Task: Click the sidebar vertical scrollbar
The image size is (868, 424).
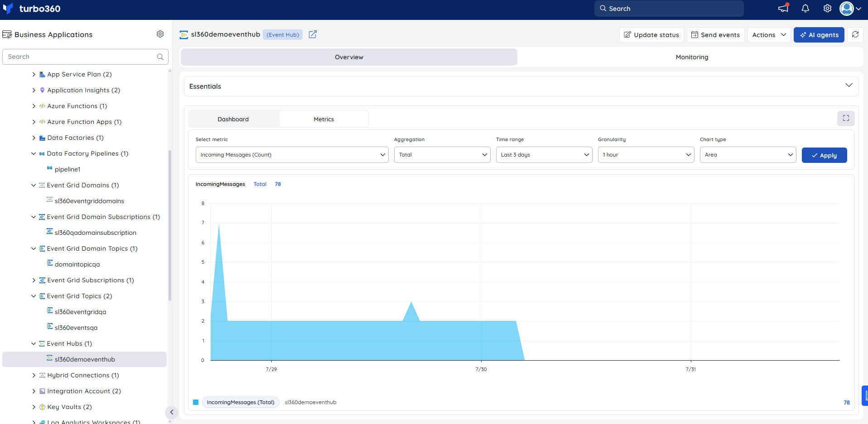Action: pyautogui.click(x=170, y=225)
